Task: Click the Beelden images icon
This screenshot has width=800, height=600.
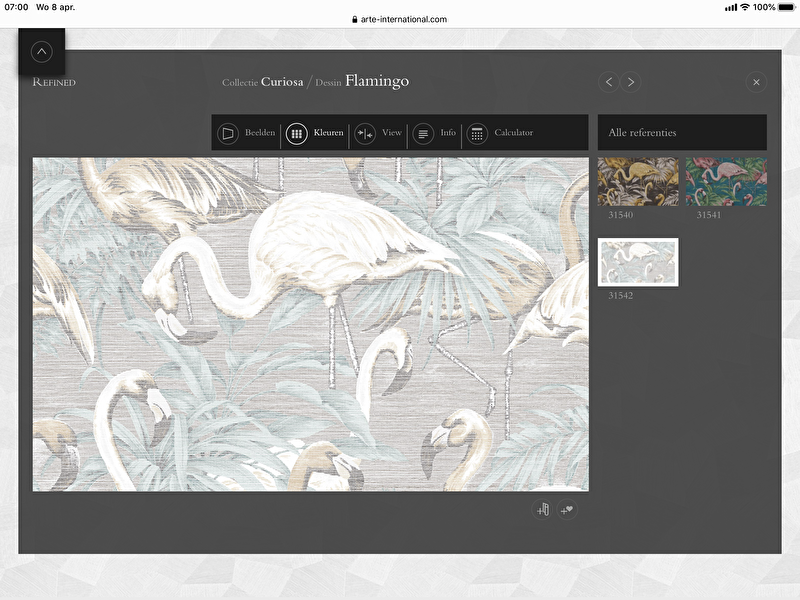Action: [x=228, y=133]
